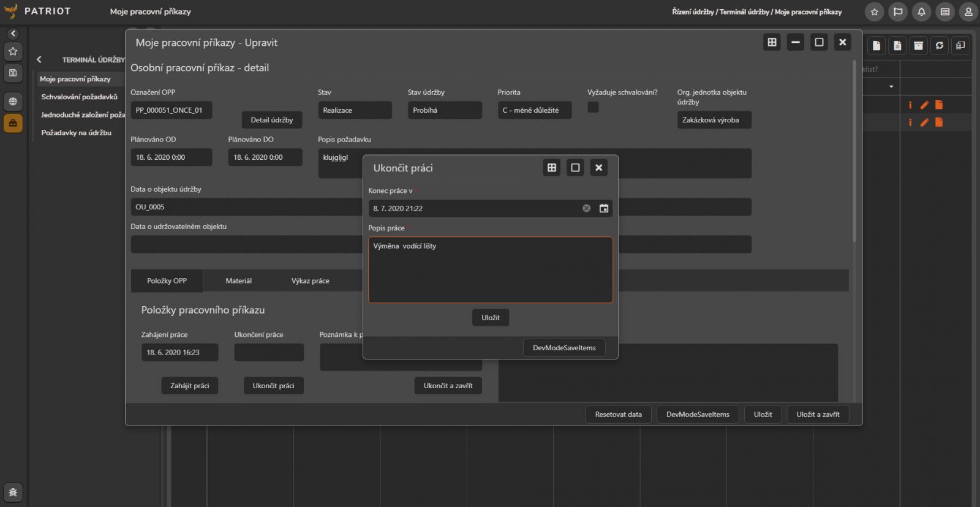The width and height of the screenshot is (980, 507).
Task: Click the Označení OPP field
Action: click(x=171, y=110)
